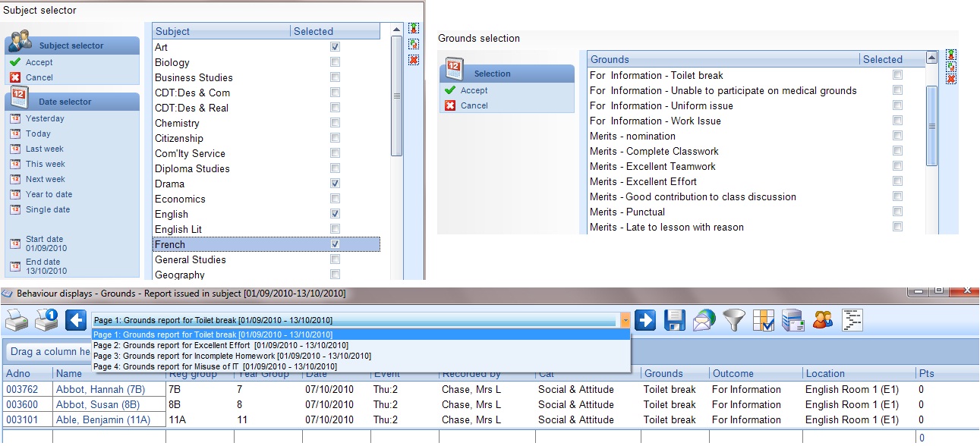Image resolution: width=980 pixels, height=446 pixels.
Task: Click the printer icon with the blue 1 badge
Action: pyautogui.click(x=46, y=321)
